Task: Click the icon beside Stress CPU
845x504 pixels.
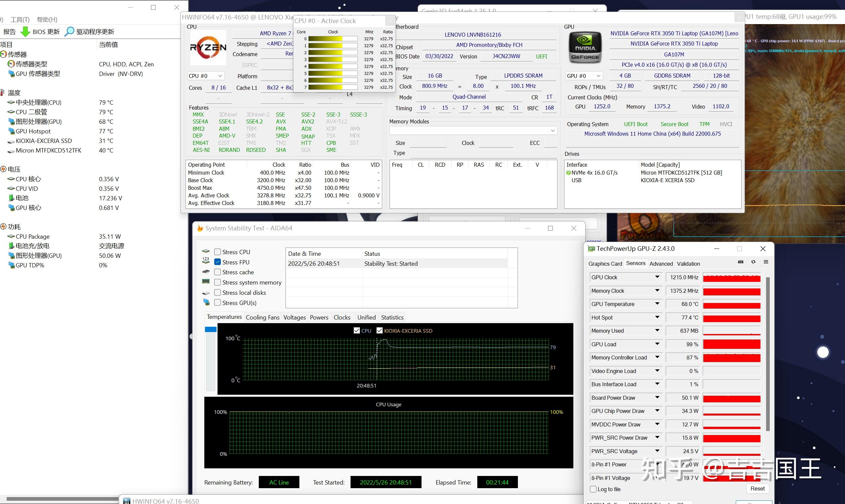Action: tap(206, 252)
